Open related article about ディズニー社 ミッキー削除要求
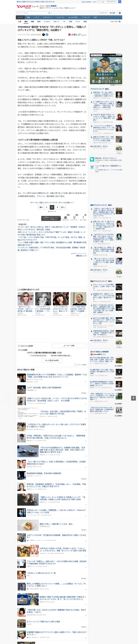The height and width of the screenshot is (644, 138). (x=51, y=228)
